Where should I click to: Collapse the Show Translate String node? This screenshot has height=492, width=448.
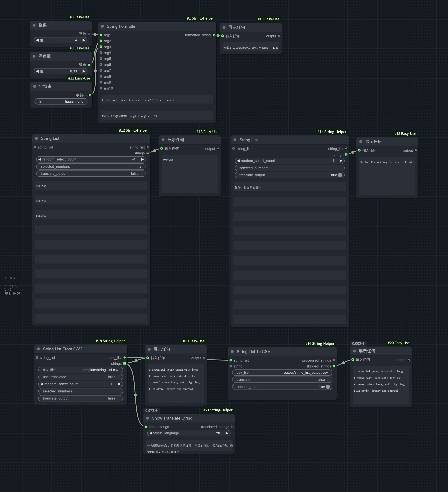(147, 418)
